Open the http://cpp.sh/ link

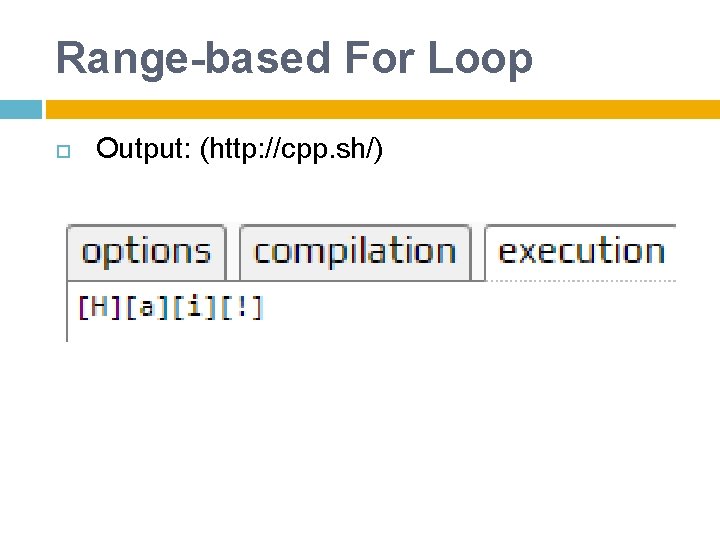[x=291, y=150]
